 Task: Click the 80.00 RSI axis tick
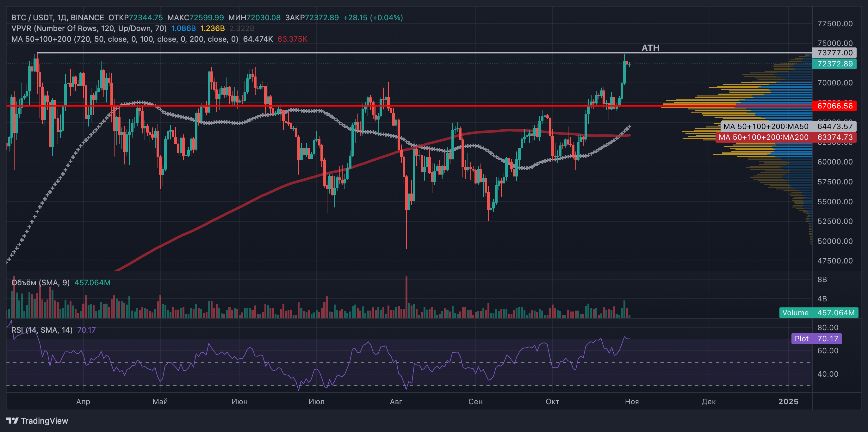point(828,328)
